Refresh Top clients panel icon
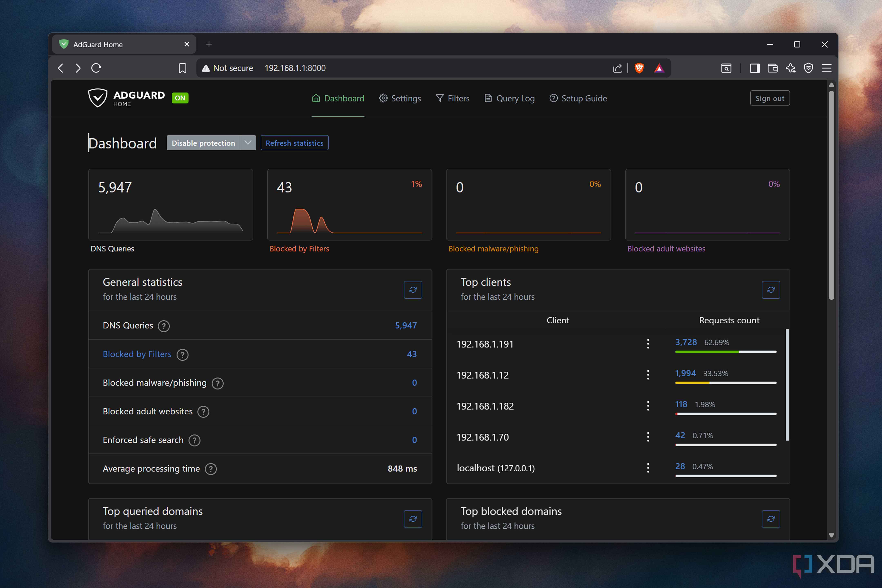Image resolution: width=882 pixels, height=588 pixels. pyautogui.click(x=771, y=290)
